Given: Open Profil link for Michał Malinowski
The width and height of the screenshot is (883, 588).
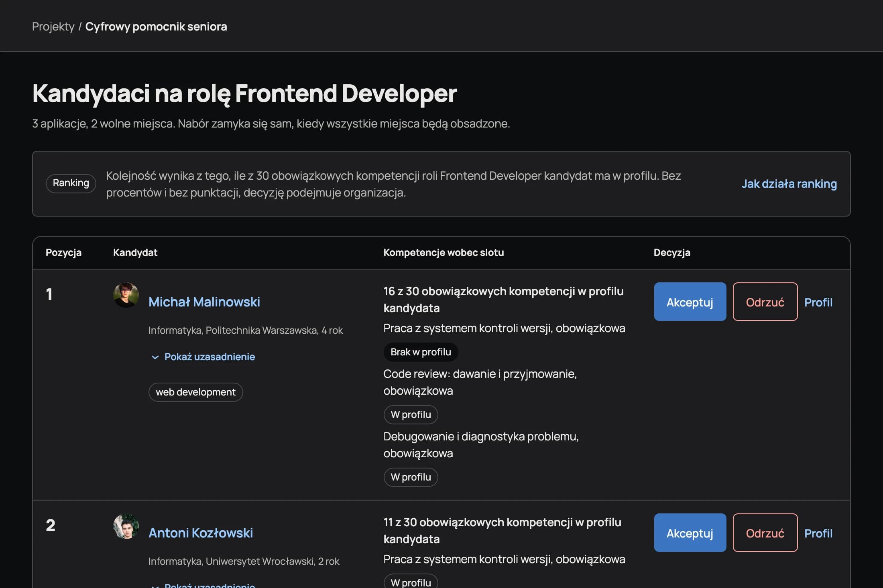Looking at the screenshot, I should (818, 302).
